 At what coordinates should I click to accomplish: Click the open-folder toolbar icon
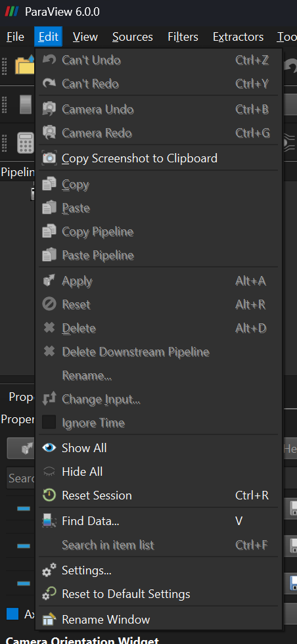tap(24, 65)
